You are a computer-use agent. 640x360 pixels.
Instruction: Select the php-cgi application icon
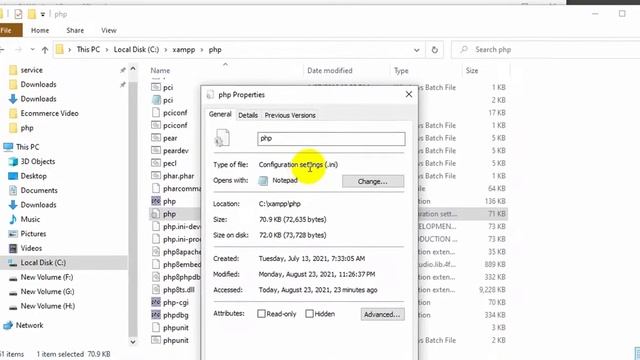(156, 302)
